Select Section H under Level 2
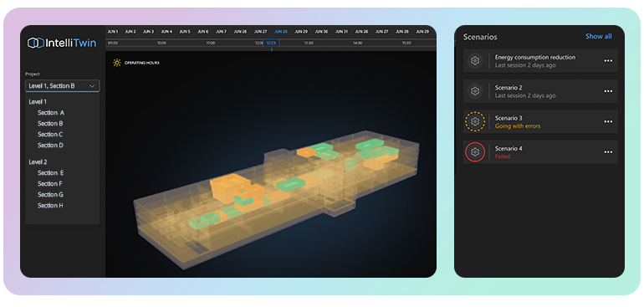644x307 pixels. pyautogui.click(x=50, y=206)
